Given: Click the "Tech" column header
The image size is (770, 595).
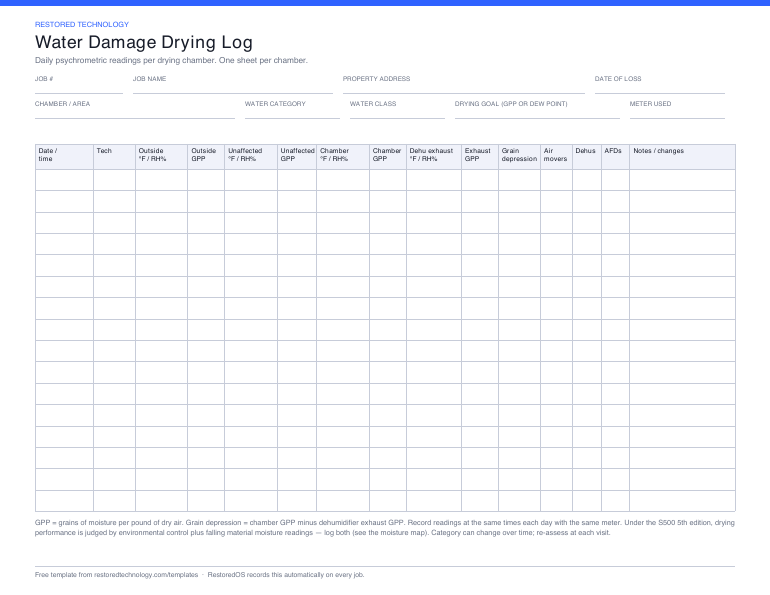Looking at the screenshot, I should pos(114,157).
